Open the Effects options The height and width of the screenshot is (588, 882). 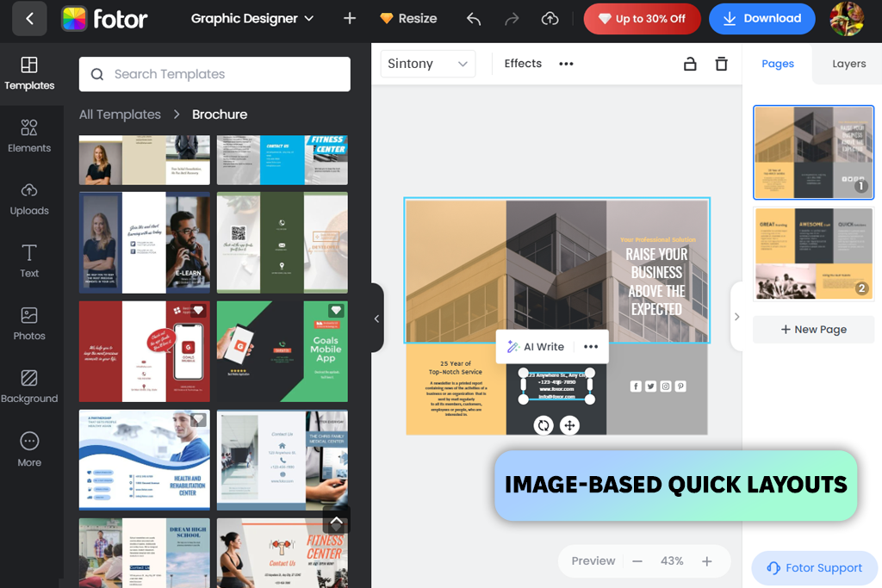[523, 64]
